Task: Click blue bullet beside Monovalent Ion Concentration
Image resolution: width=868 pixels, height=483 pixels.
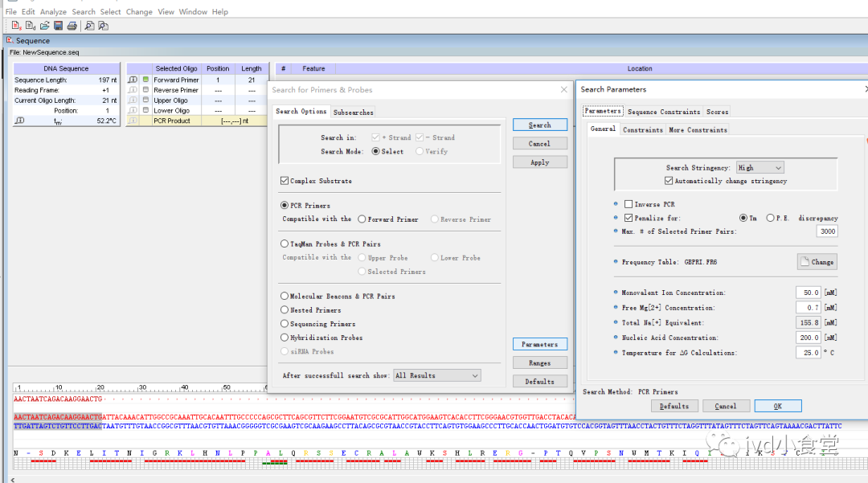Action: [x=616, y=292]
